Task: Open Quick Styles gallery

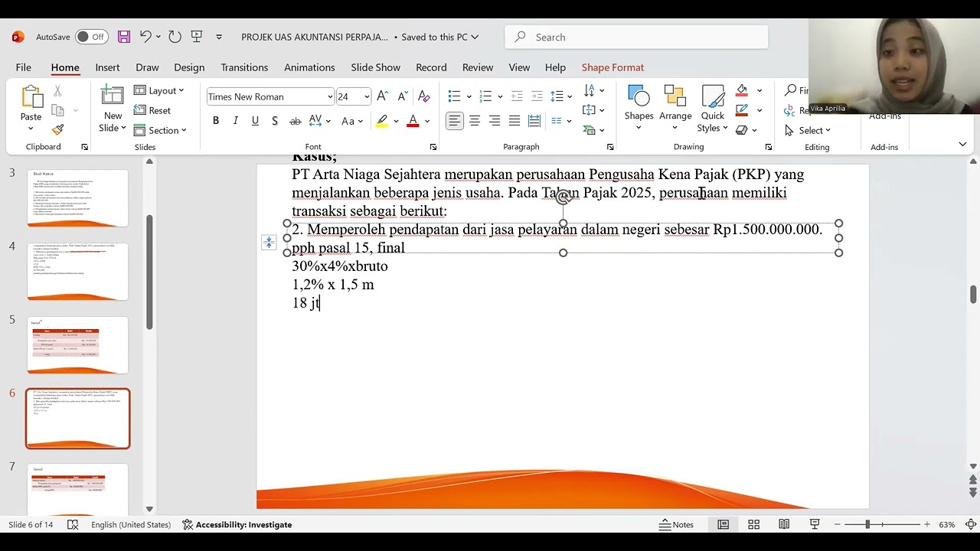Action: pos(712,107)
